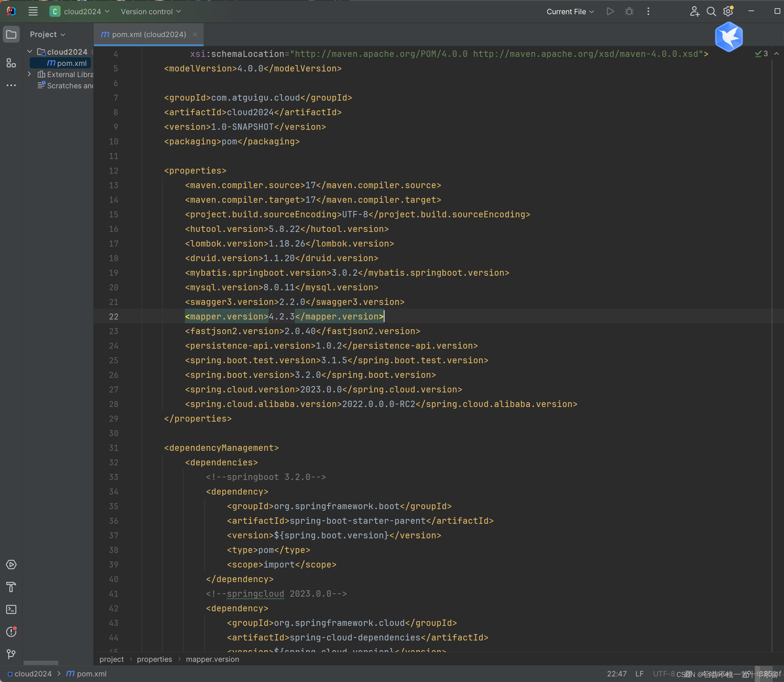The height and width of the screenshot is (682, 784).
Task: Open the main menu hamburger icon
Action: 33,11
